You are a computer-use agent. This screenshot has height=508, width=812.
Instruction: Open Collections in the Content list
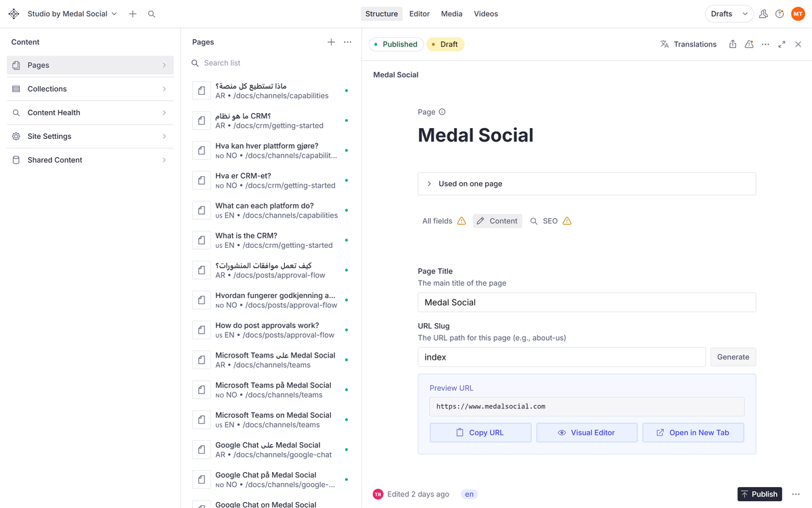90,89
